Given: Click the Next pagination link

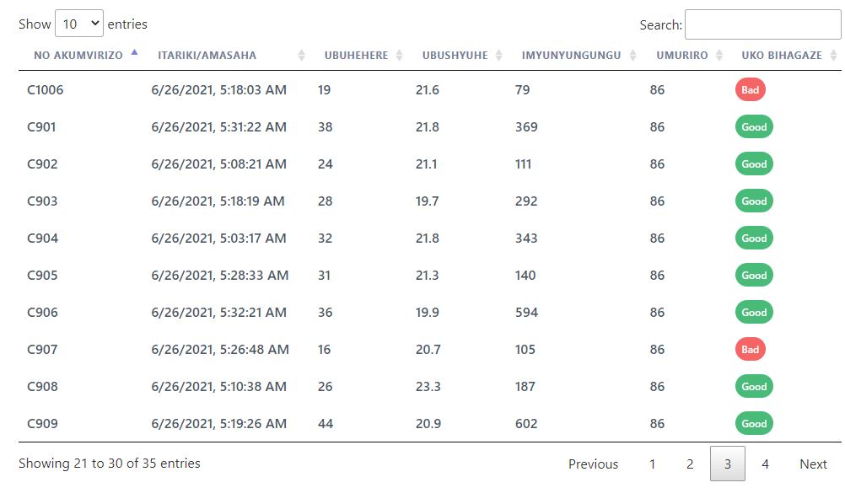Looking at the screenshot, I should pyautogui.click(x=813, y=464).
